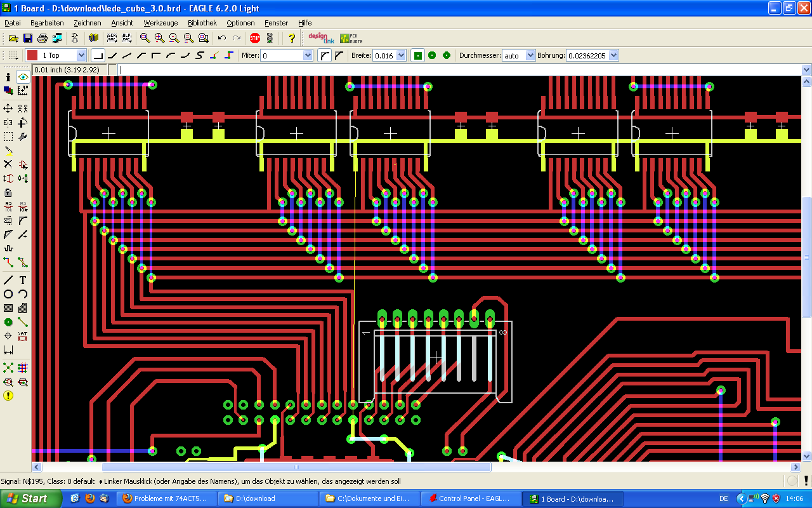This screenshot has height=508, width=812.
Task: Switch to Control Panel - EAGLE taskbar window
Action: pos(471,498)
